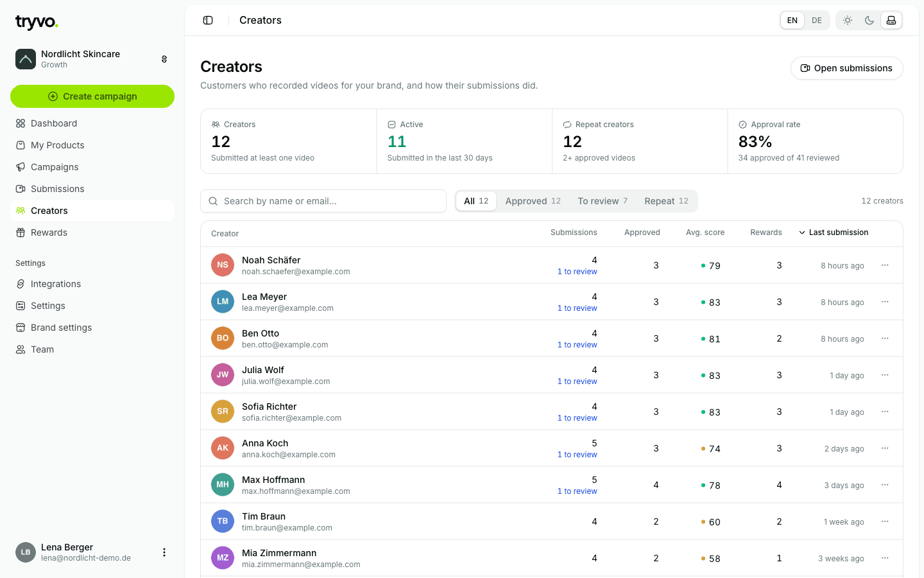924x578 pixels.
Task: Switch language to DE
Action: [817, 21]
